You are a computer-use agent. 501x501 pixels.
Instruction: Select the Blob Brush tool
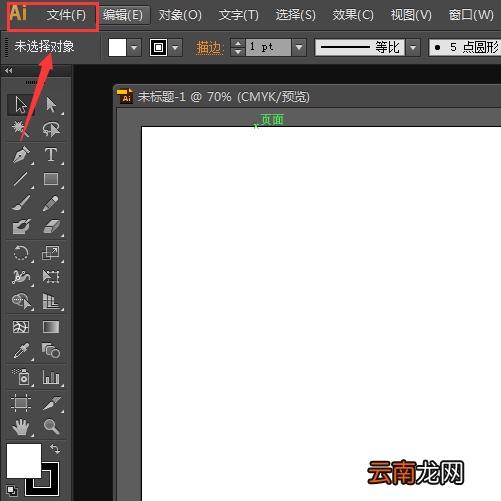21,227
